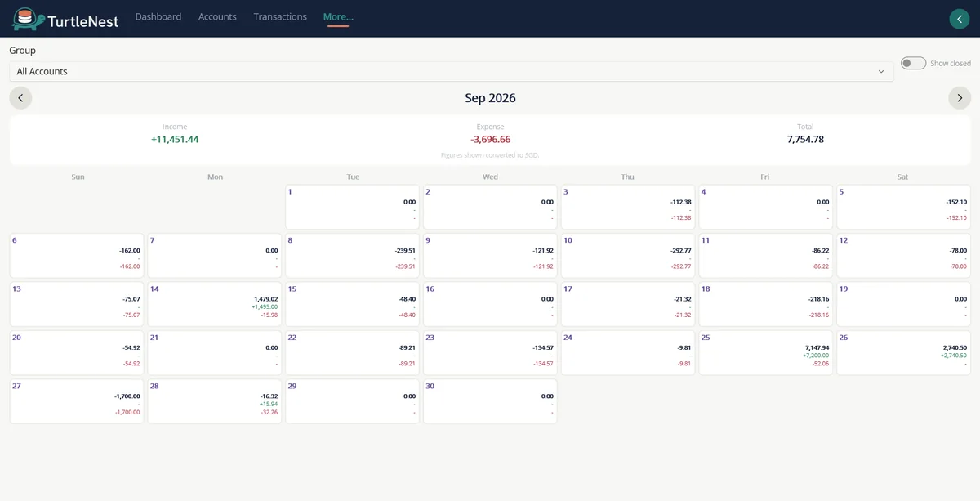This screenshot has height=501, width=980.
Task: Select day 9 cell with -121.92
Action: [x=490, y=256]
